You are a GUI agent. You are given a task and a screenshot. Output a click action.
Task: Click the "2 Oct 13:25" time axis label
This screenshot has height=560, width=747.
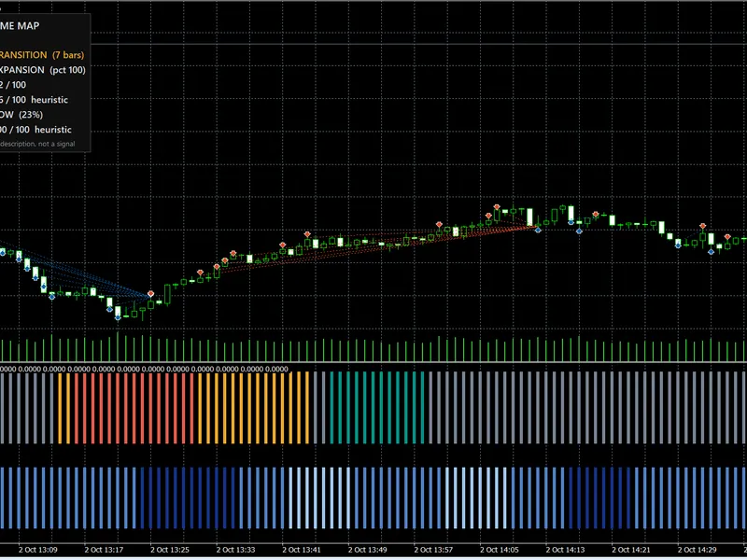[170, 550]
